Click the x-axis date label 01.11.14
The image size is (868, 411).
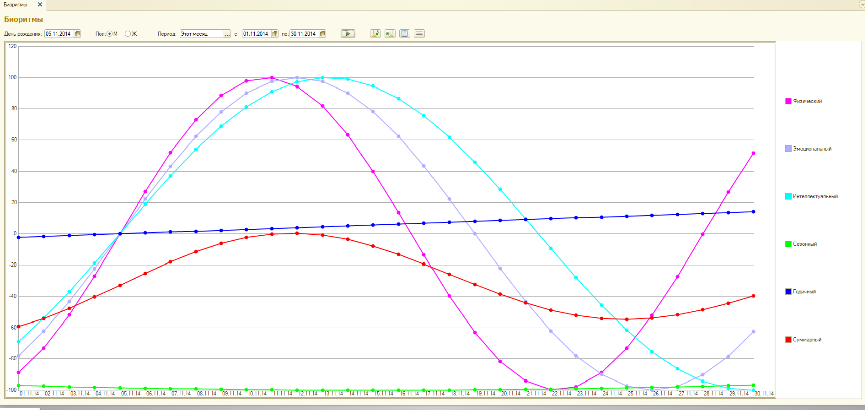tap(29, 394)
